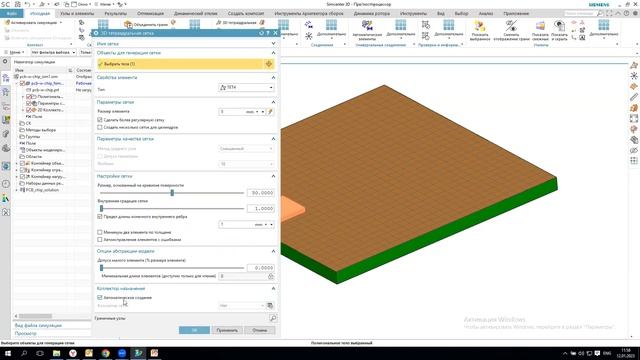
Task: Click the curvature size value field 50.0000
Action: 260,193
